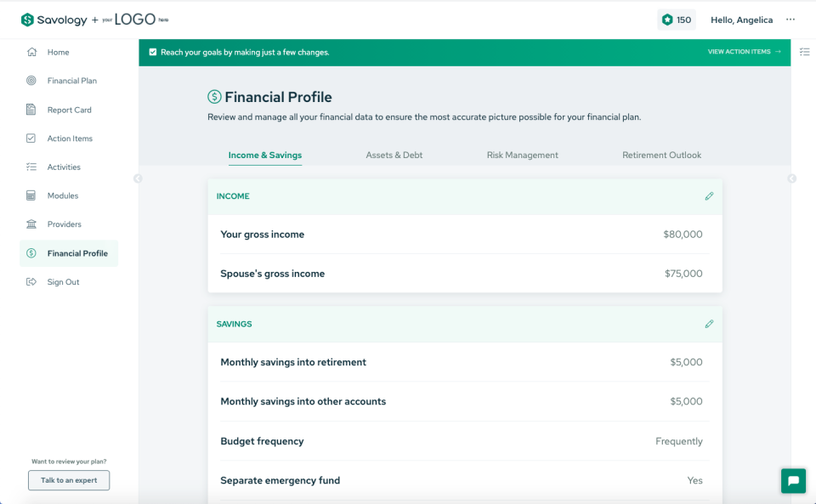This screenshot has width=816, height=504.
Task: Open the points badge showing 150
Action: click(x=676, y=19)
